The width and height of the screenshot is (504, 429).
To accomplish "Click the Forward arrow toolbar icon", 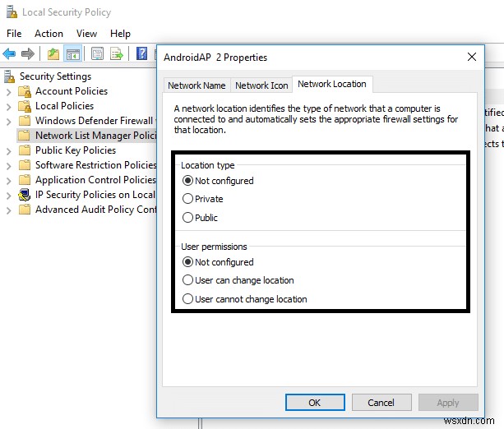I will tap(28, 53).
